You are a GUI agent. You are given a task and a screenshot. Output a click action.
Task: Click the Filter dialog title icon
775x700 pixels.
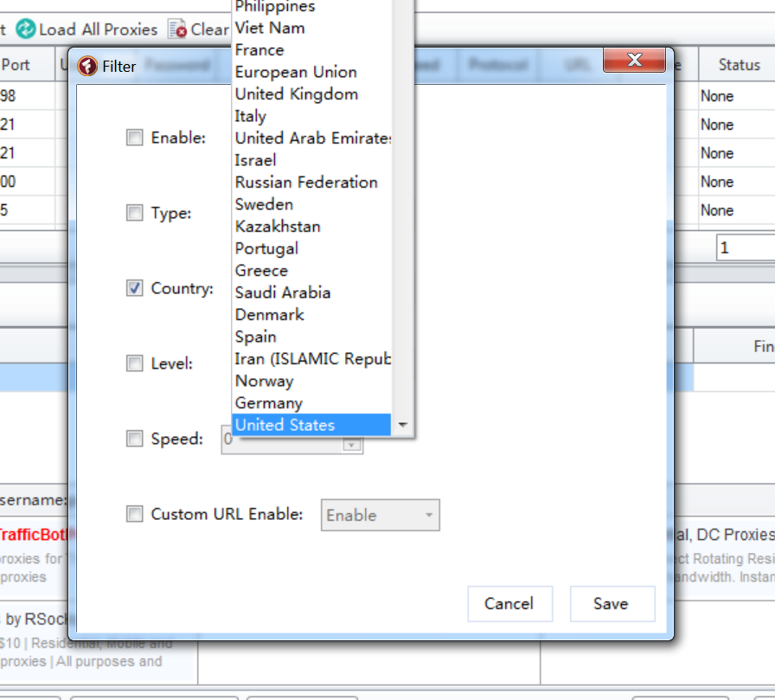tap(87, 66)
